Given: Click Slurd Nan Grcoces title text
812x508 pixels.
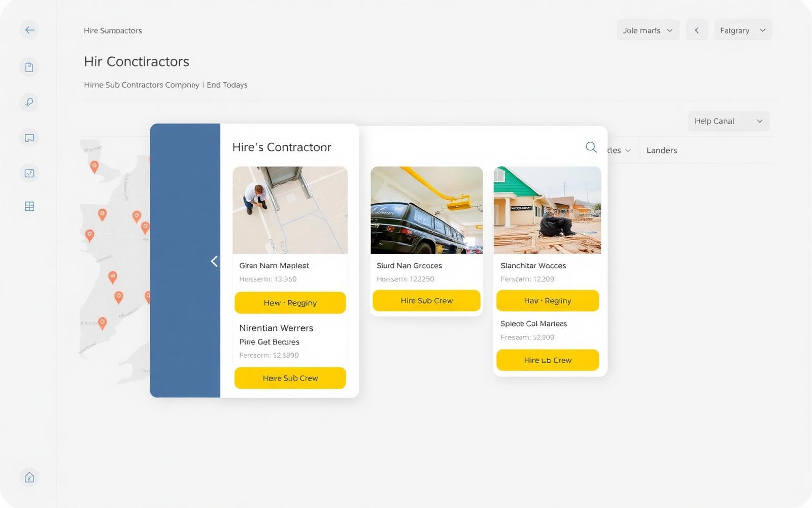Looking at the screenshot, I should tap(409, 266).
